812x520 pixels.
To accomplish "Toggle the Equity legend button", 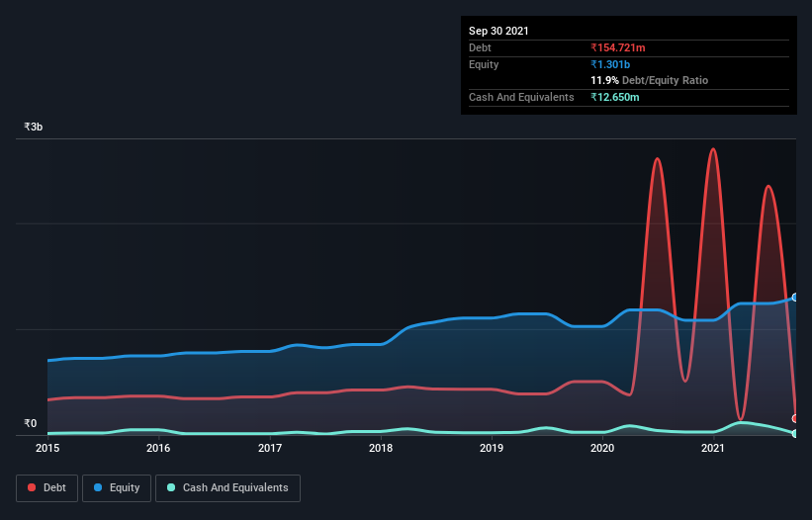I will pyautogui.click(x=117, y=488).
